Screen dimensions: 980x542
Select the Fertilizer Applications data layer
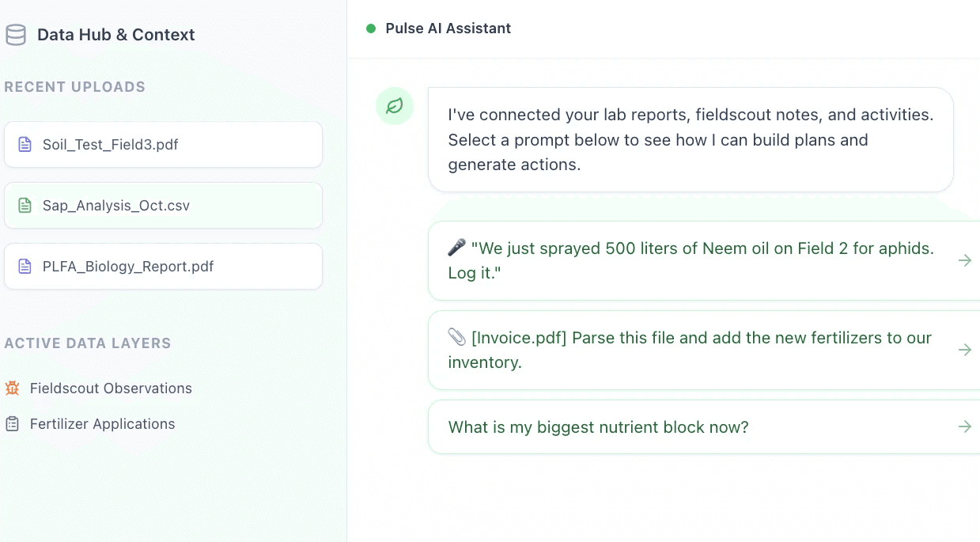coord(102,424)
